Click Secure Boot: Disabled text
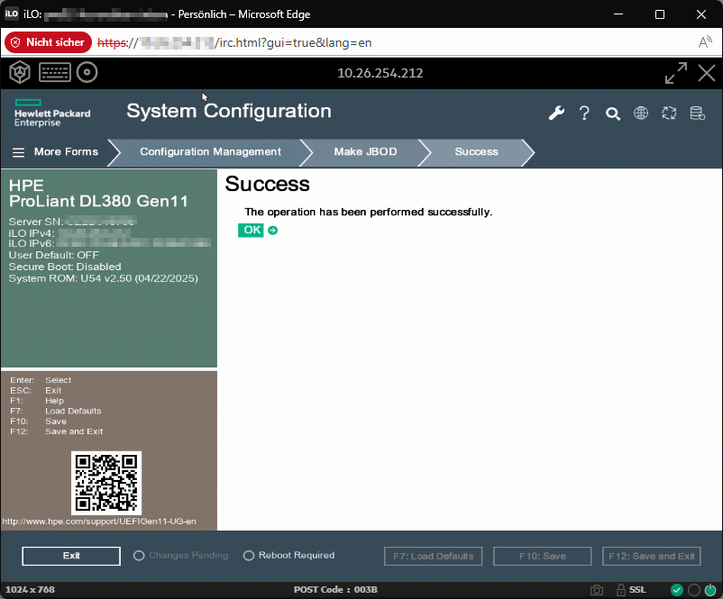 pos(65,267)
